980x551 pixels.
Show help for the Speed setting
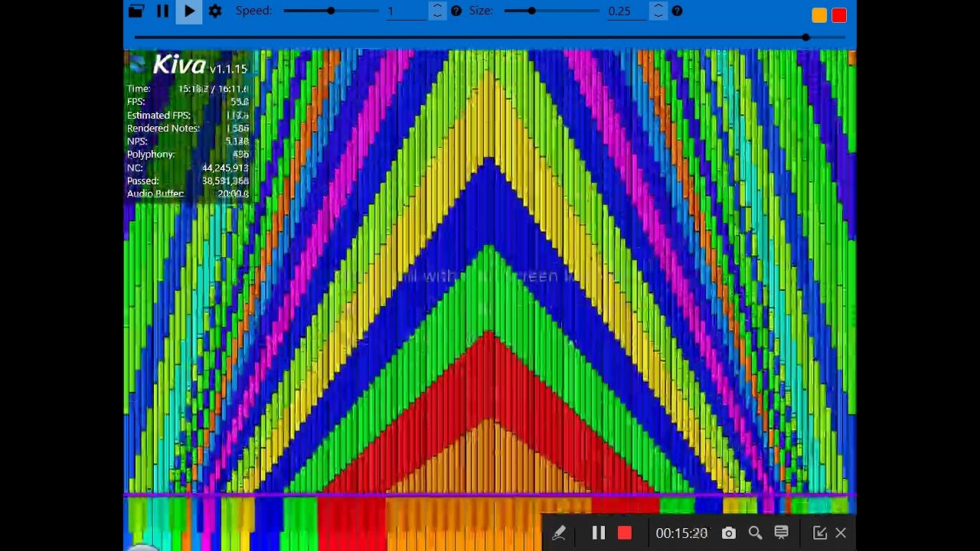point(456,11)
